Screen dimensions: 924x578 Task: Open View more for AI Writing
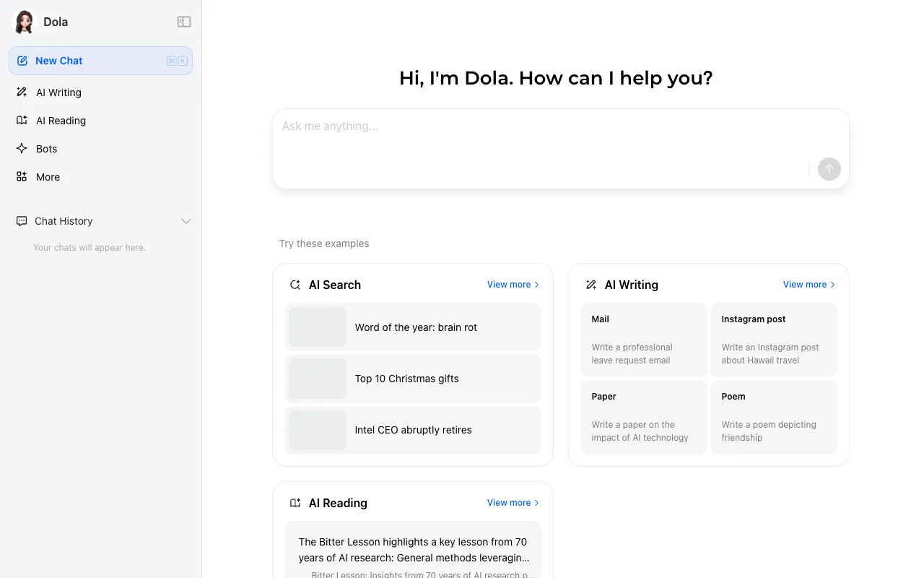(808, 285)
